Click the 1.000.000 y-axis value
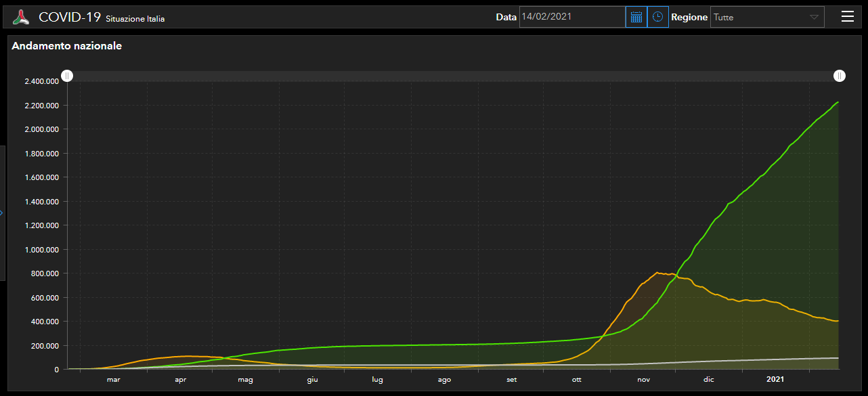This screenshot has width=868, height=396. point(41,250)
